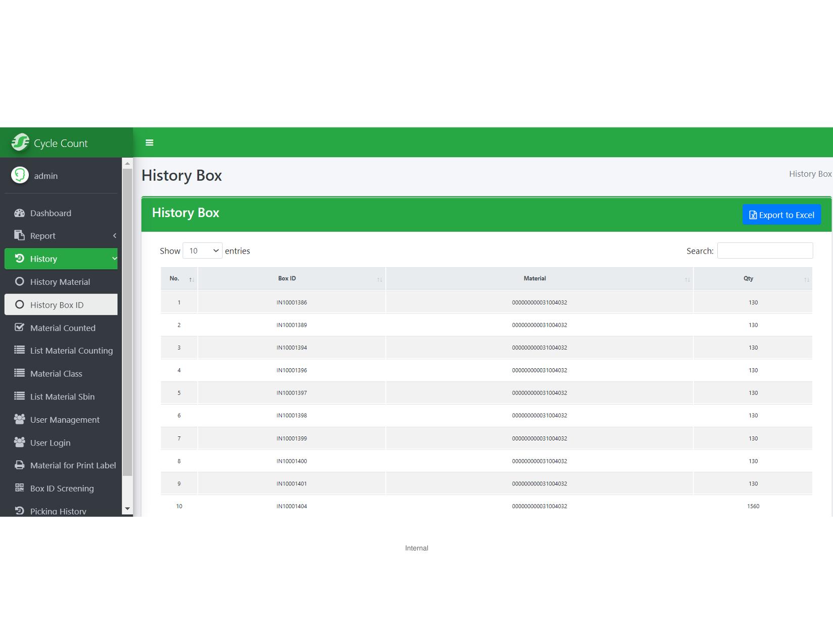
Task: Click the Box ID Screening QR icon
Action: [x=19, y=488]
